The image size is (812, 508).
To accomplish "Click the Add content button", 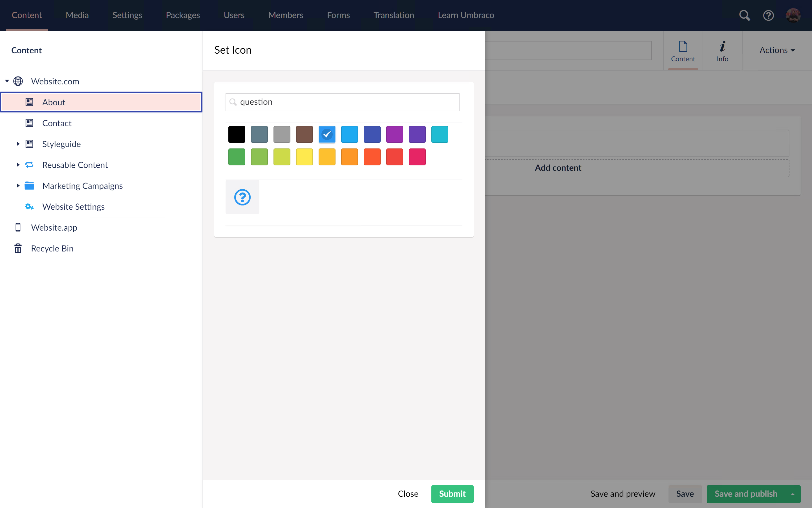I will 558,168.
